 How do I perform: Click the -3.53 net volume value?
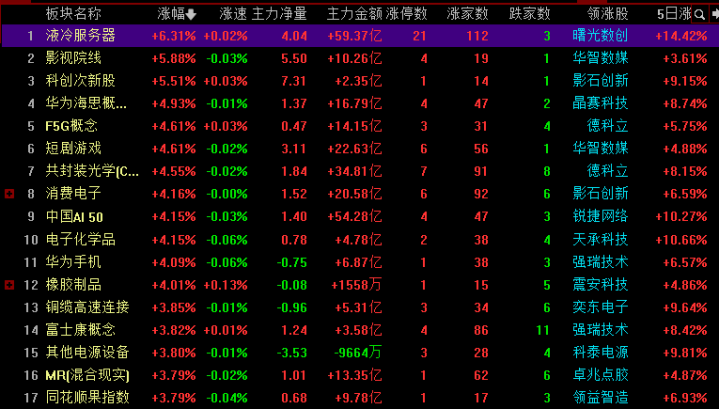(x=292, y=353)
